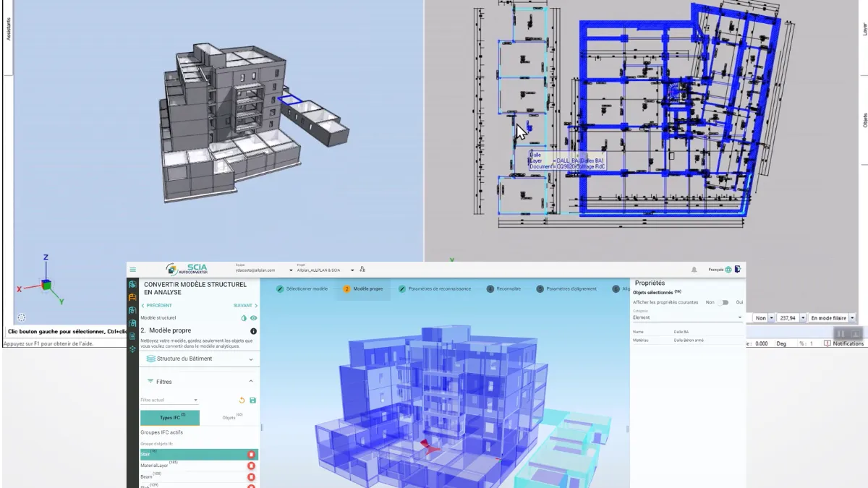Expand the Structure du Bâtiment section
Image resolution: width=868 pixels, height=488 pixels.
[x=251, y=359]
